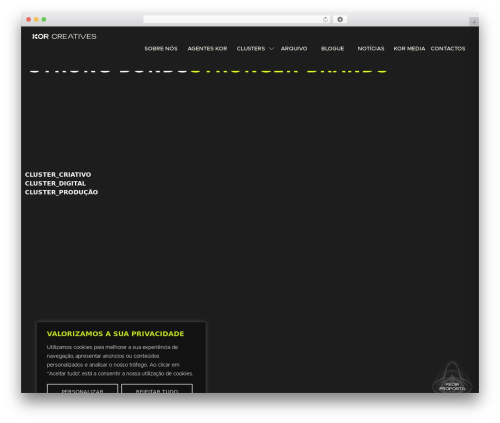This screenshot has width=500, height=423.
Task: Open the Sobre Nós menu item
Action: coord(161,49)
